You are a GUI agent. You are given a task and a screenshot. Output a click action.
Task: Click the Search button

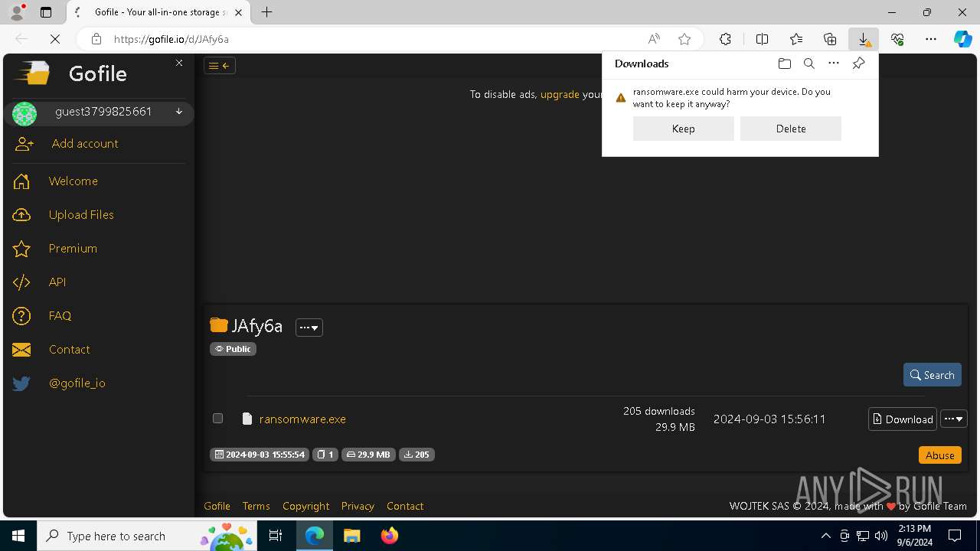click(933, 375)
